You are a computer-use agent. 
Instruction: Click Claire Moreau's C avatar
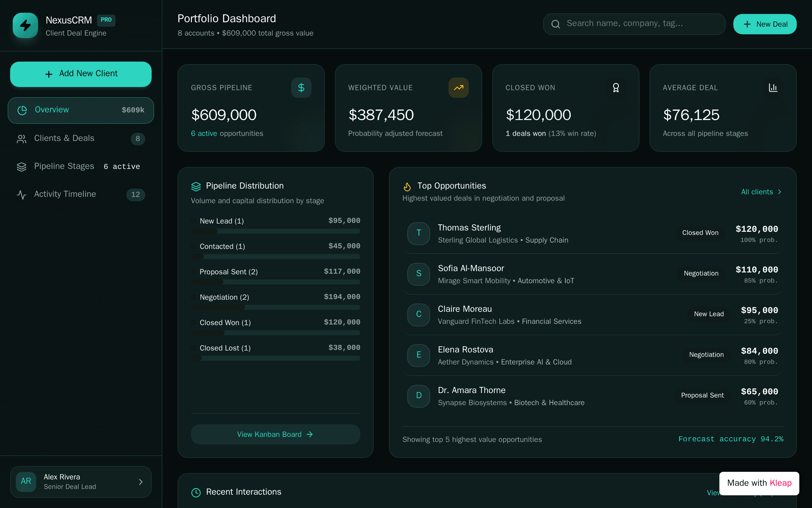coord(419,314)
